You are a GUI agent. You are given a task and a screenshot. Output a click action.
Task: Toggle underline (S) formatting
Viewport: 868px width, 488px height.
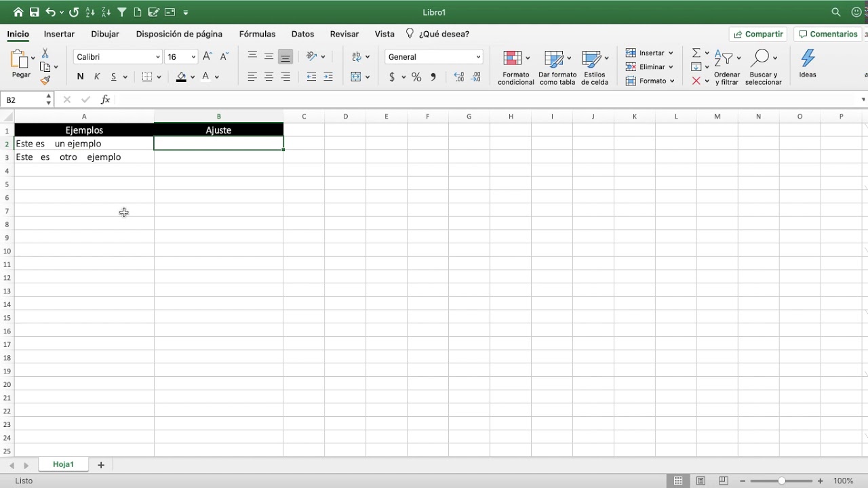pyautogui.click(x=114, y=77)
